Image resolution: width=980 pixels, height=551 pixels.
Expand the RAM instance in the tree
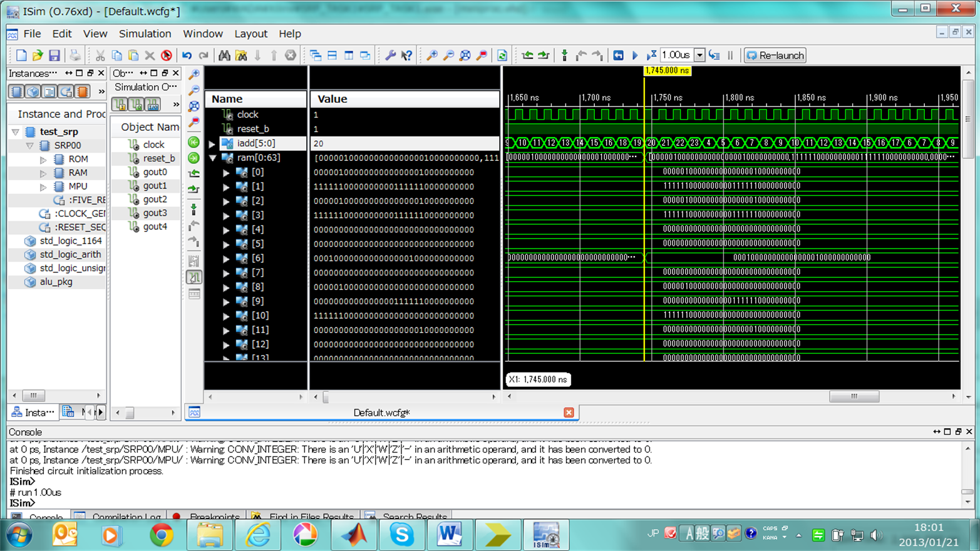tap(43, 173)
